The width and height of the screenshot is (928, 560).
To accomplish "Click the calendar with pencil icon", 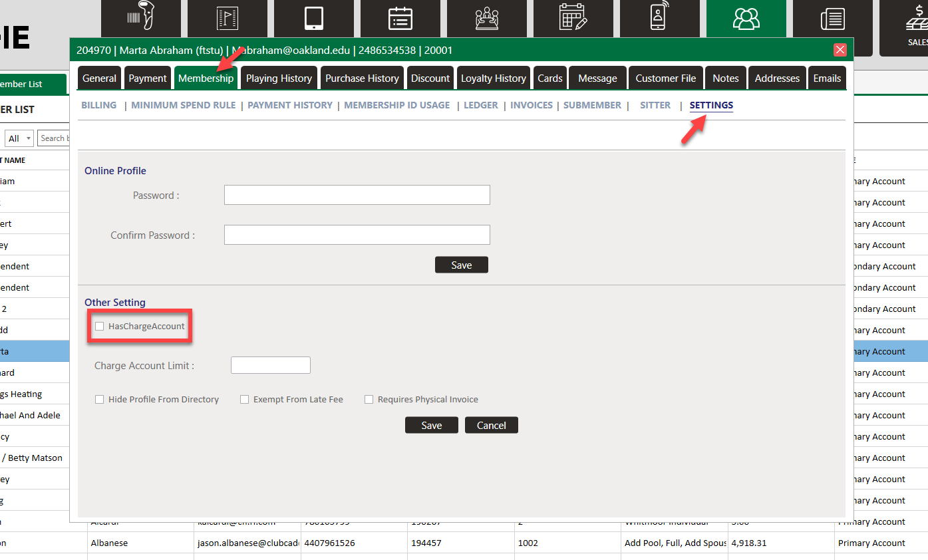I will 573,19.
